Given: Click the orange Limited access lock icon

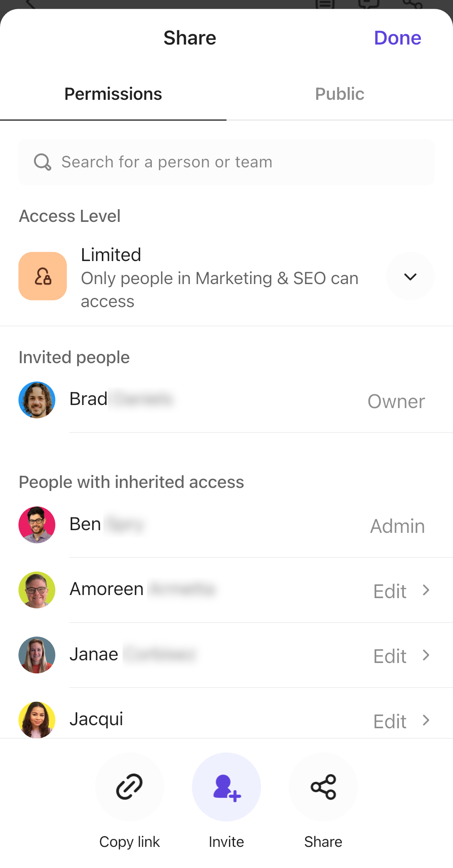Looking at the screenshot, I should point(43,276).
